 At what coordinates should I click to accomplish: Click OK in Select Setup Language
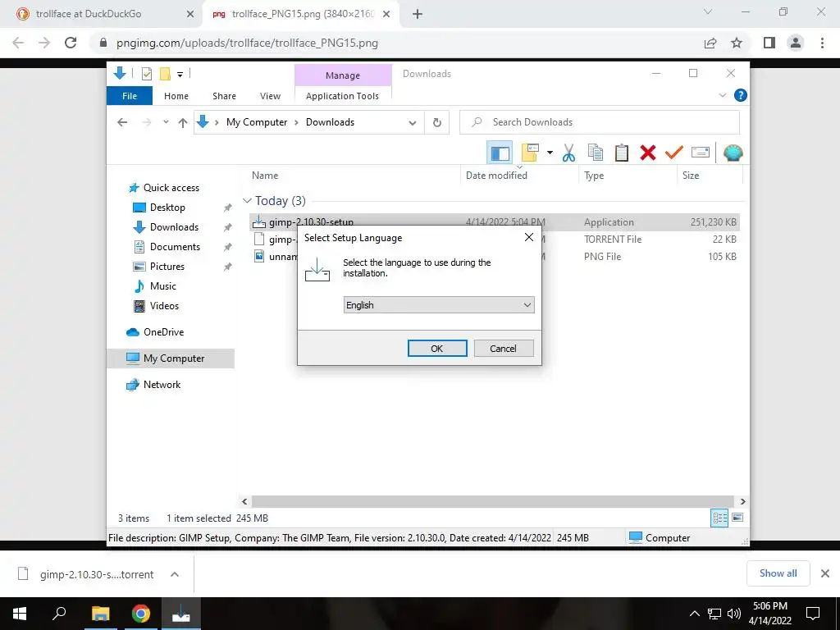pyautogui.click(x=437, y=348)
